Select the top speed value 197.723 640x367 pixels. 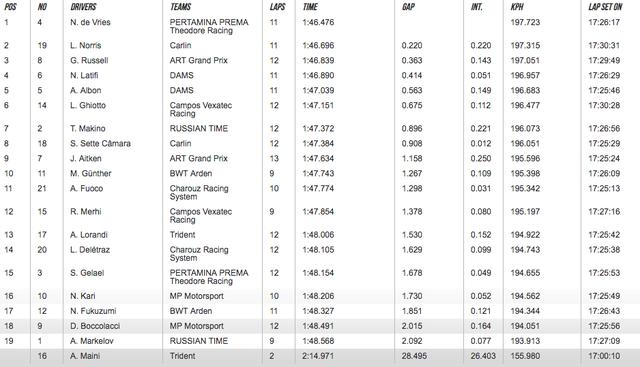[x=525, y=22]
